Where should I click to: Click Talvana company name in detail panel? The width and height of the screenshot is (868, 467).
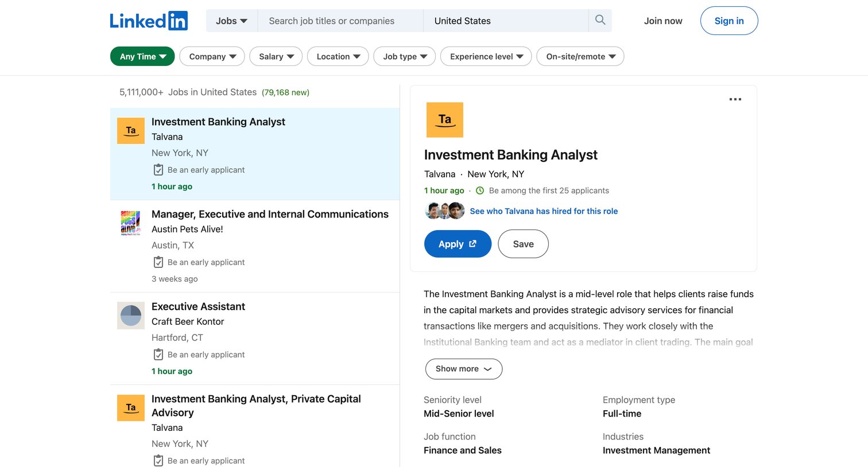(440, 174)
